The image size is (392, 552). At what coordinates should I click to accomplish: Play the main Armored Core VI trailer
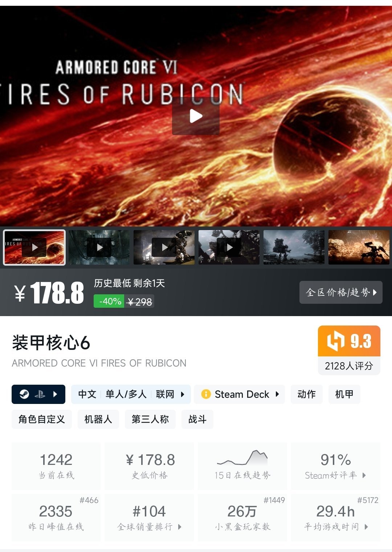[x=196, y=116]
